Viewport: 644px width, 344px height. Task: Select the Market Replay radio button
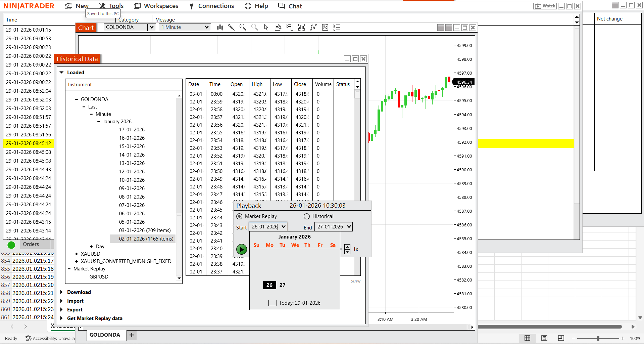coord(239,216)
